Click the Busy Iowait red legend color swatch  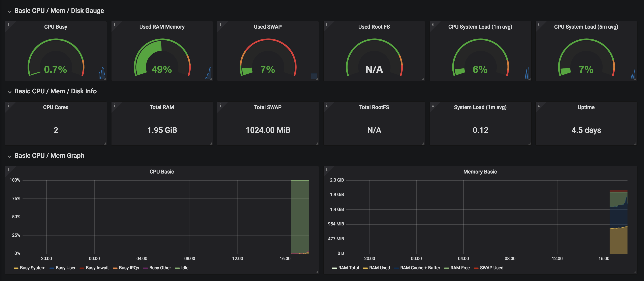click(x=82, y=268)
